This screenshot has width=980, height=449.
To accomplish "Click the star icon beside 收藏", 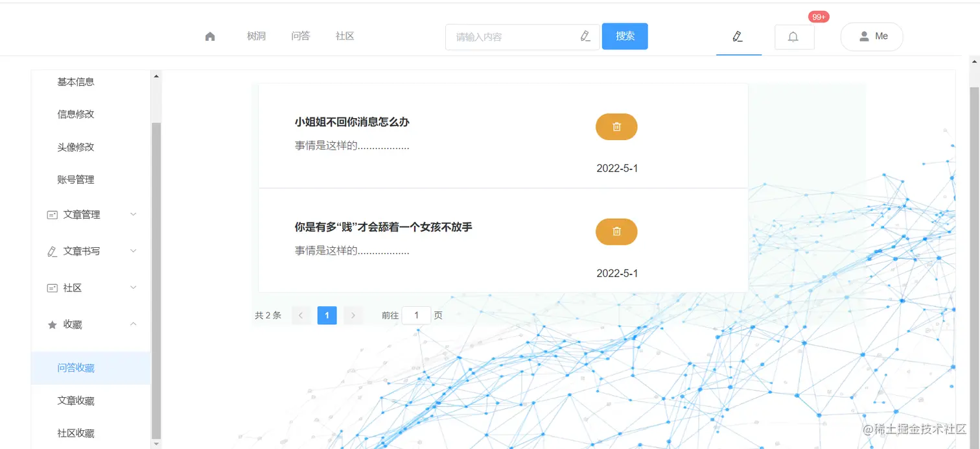I will click(52, 324).
